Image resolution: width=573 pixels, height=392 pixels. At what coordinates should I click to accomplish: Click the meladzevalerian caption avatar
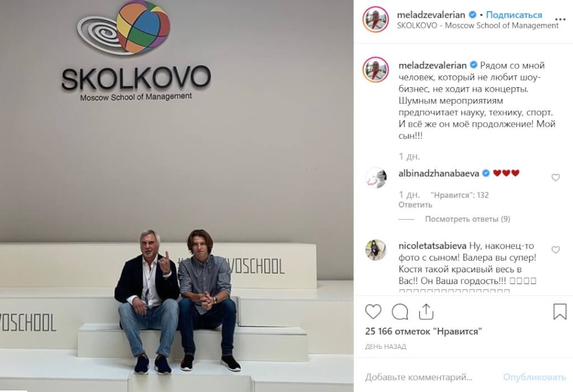point(375,69)
